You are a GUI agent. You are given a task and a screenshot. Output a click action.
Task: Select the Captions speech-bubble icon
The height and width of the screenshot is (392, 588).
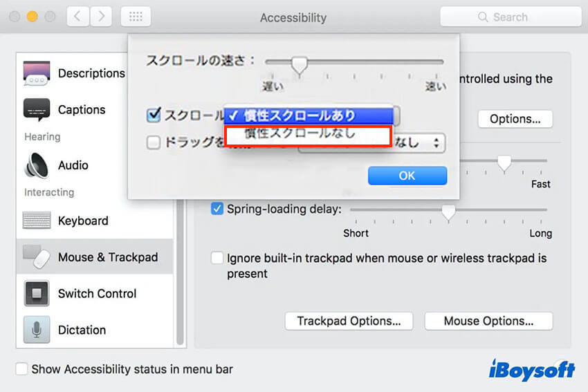[x=37, y=109]
